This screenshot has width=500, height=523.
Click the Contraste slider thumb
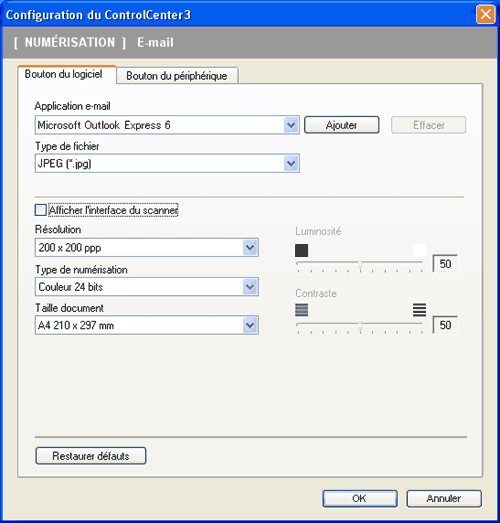coord(360,327)
